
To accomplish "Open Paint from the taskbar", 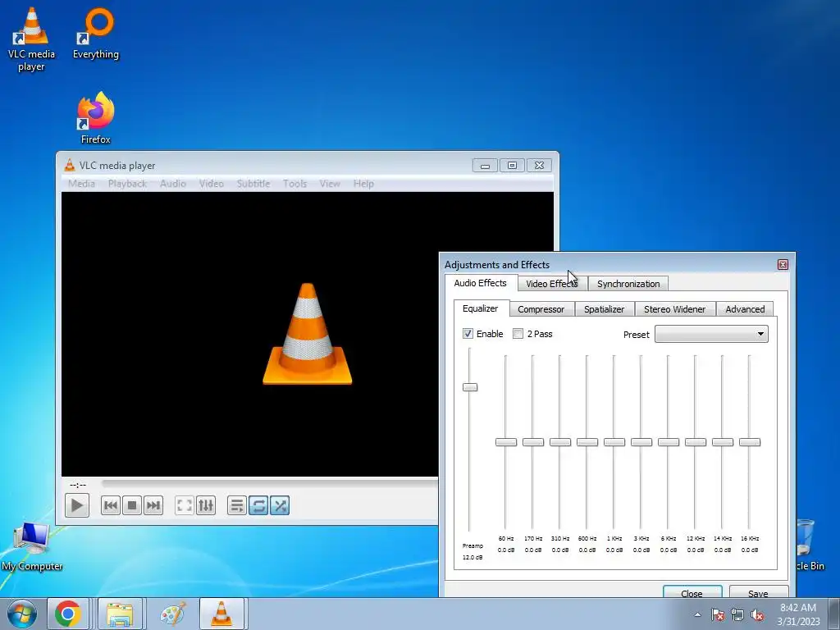I will pyautogui.click(x=172, y=614).
